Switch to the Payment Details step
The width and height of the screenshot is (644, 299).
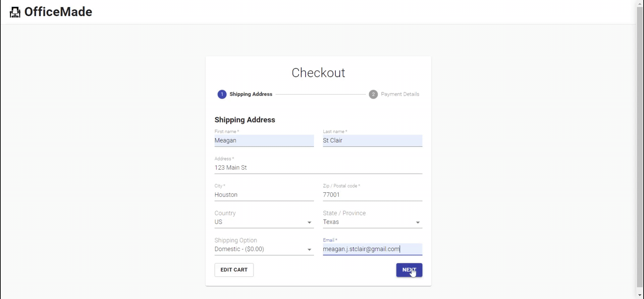pos(400,94)
